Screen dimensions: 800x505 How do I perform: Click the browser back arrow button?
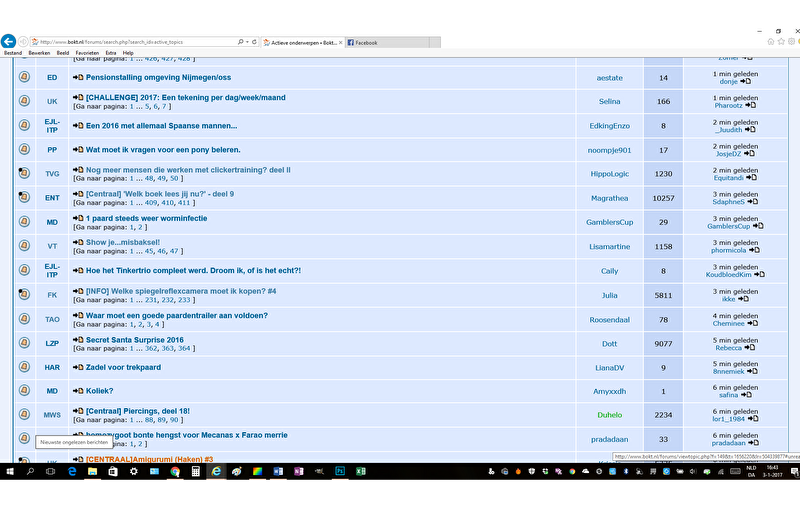pos(8,42)
